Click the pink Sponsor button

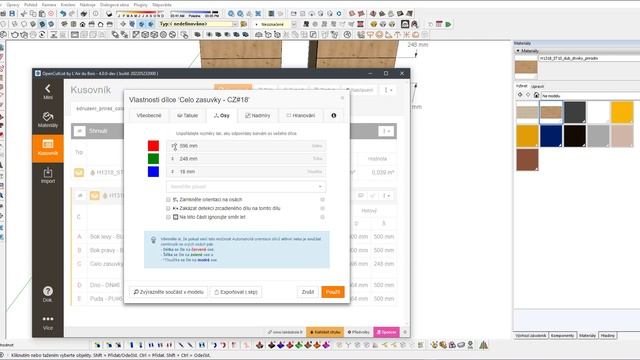(x=386, y=332)
